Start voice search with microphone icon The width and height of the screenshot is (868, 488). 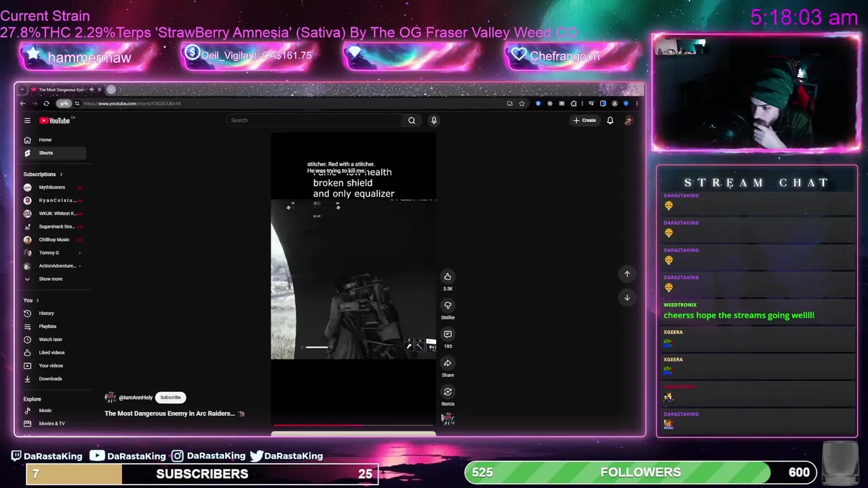click(434, 121)
